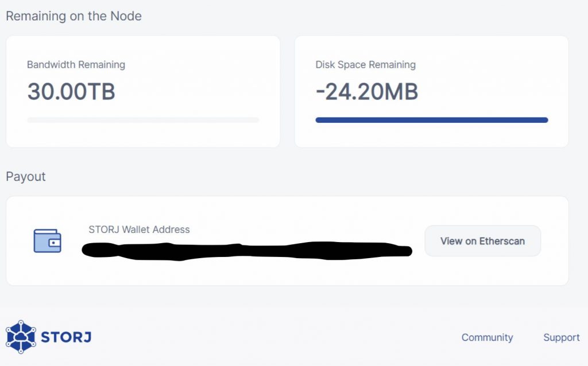Click the STORJ hexagon logo icon
Screen dimensions: 588x366
[x=21, y=337]
